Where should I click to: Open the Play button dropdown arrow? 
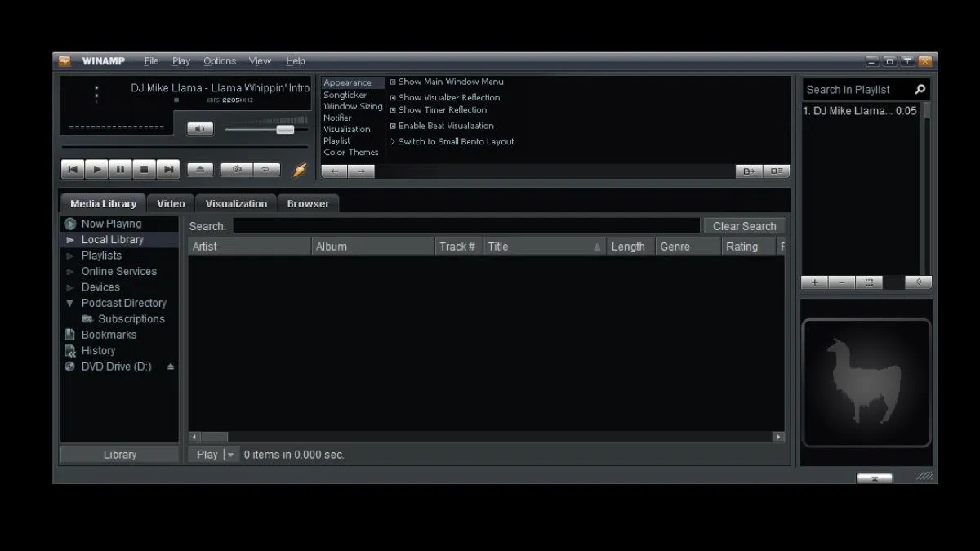coord(230,455)
